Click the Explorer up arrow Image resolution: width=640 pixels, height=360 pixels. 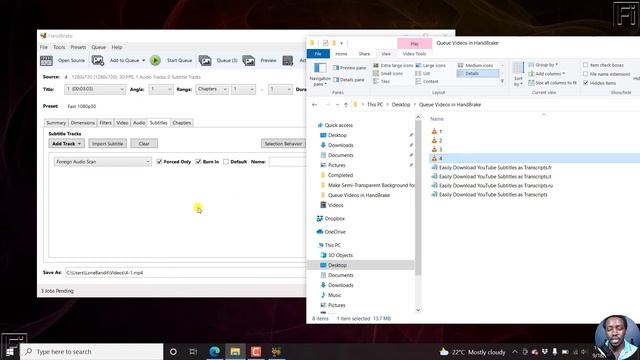point(346,105)
